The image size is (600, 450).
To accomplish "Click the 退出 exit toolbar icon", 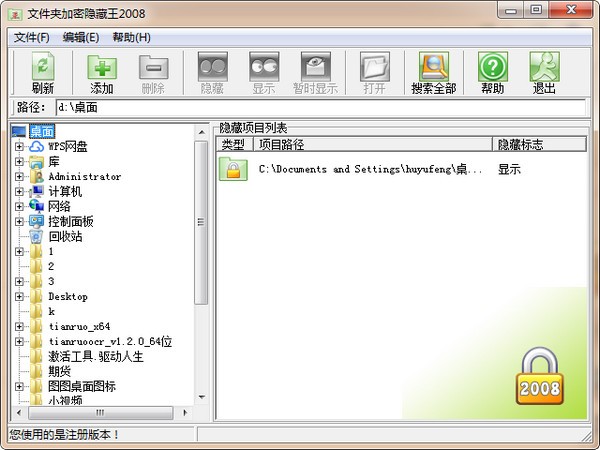I will coord(543,67).
